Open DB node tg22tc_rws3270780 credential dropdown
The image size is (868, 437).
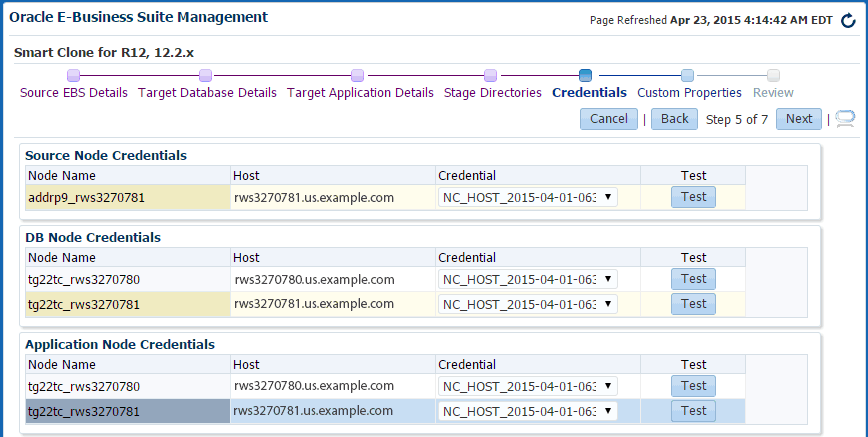[x=528, y=279]
